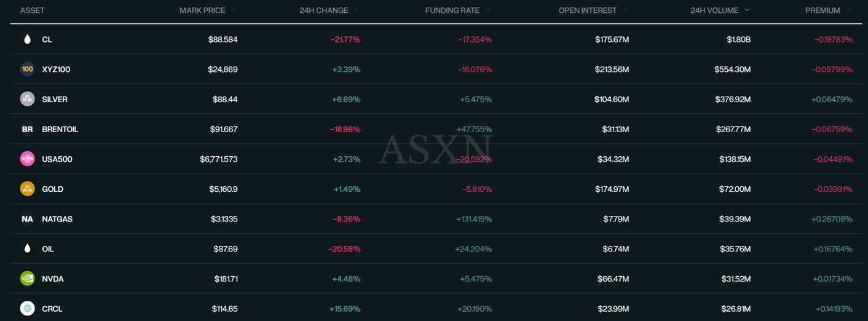Screen dimensions: 868x321
Task: Click the CRCL circle logo icon
Action: pyautogui.click(x=27, y=309)
